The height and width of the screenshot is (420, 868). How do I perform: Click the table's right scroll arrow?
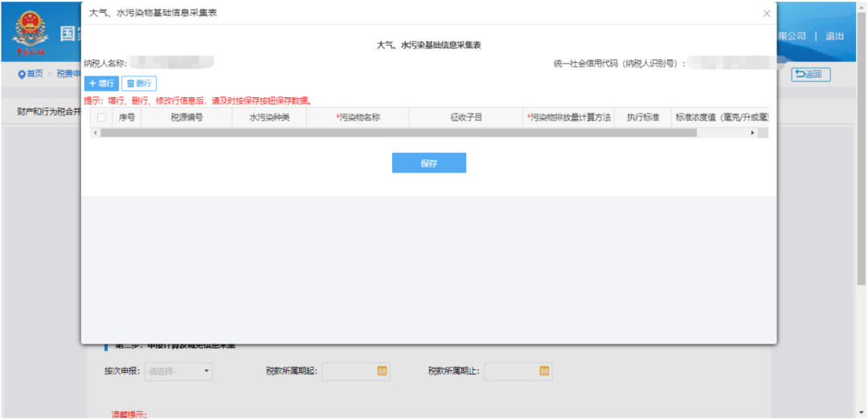pos(752,133)
